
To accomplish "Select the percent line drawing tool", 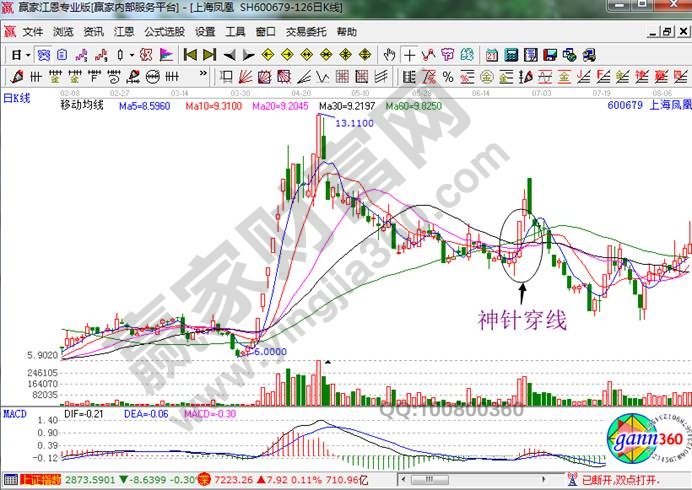I will click(x=447, y=76).
